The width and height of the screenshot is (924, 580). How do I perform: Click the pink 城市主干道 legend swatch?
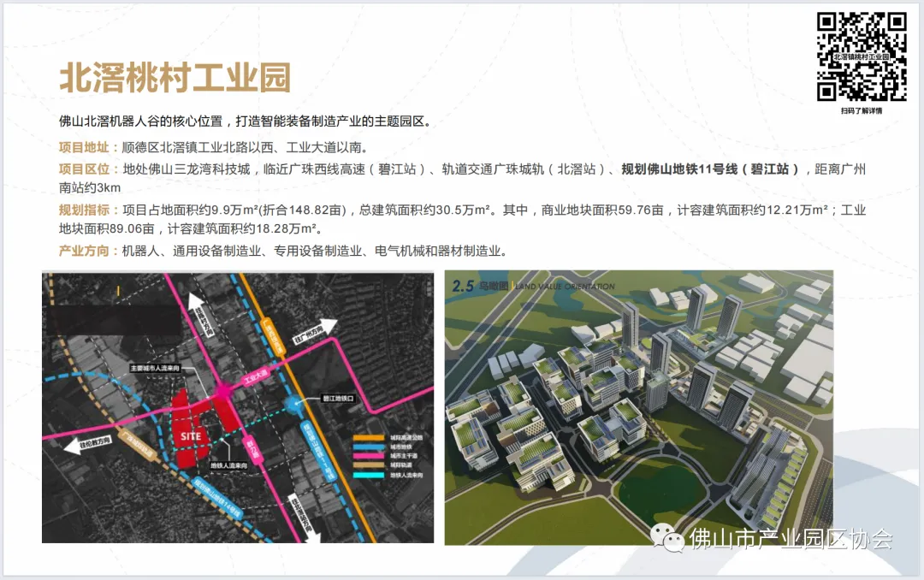[369, 456]
